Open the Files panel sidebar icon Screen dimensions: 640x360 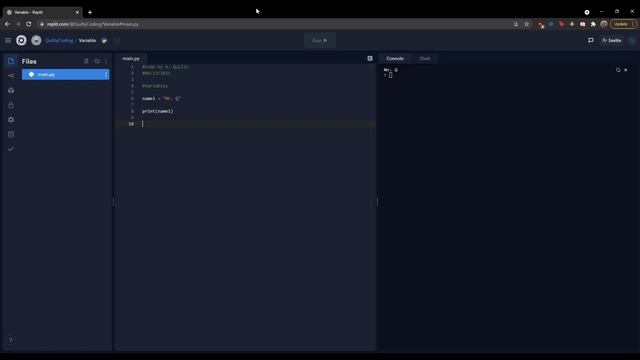(11, 61)
